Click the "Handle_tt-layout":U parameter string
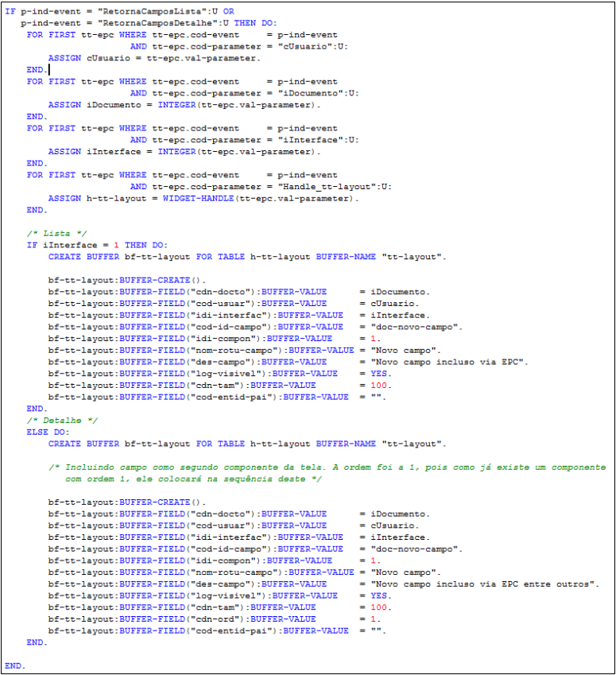The width and height of the screenshot is (616, 675). click(x=334, y=187)
